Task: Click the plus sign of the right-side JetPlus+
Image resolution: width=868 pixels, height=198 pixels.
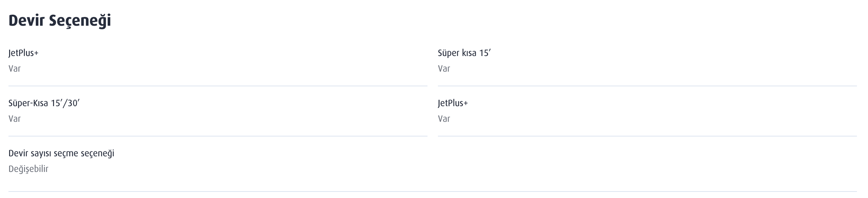Action: (x=466, y=104)
